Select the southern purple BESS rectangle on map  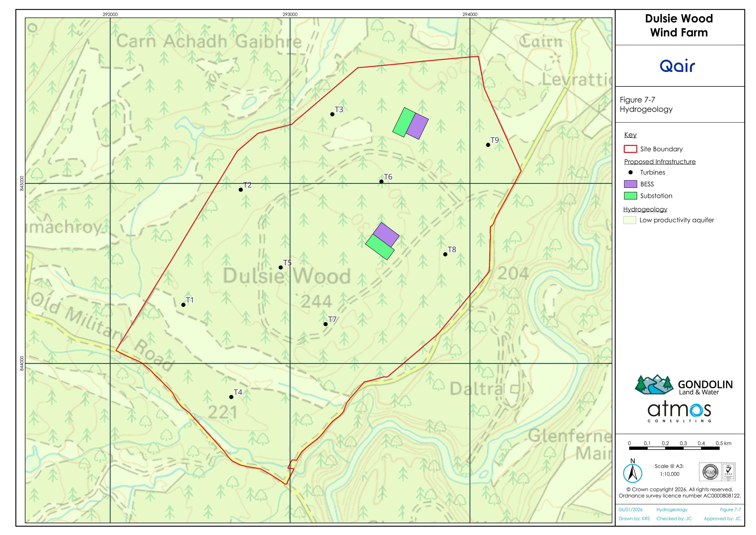pos(386,235)
